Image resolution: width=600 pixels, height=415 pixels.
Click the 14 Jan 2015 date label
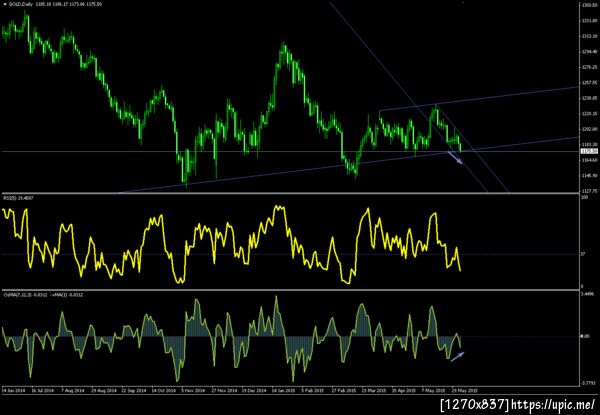click(x=284, y=391)
